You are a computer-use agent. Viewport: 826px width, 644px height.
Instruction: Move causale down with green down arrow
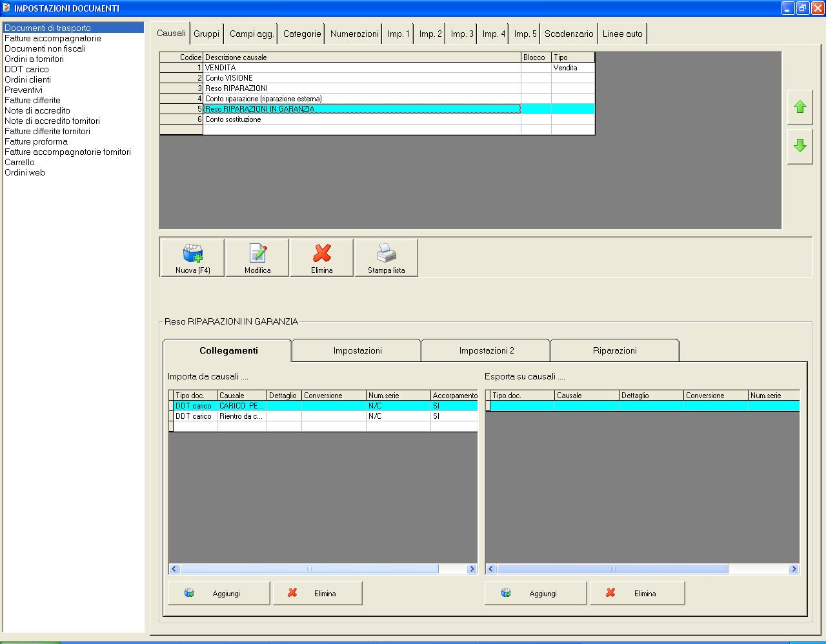(800, 146)
